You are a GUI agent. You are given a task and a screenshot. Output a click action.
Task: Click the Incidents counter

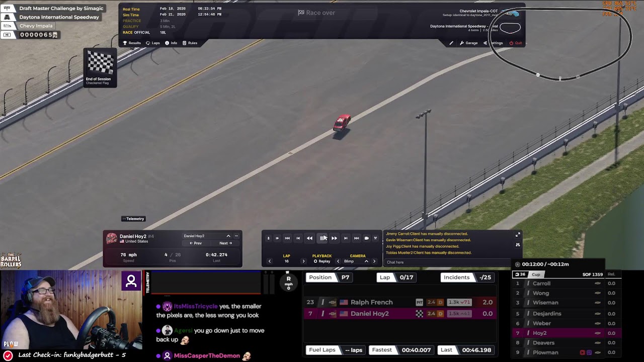[467, 278]
